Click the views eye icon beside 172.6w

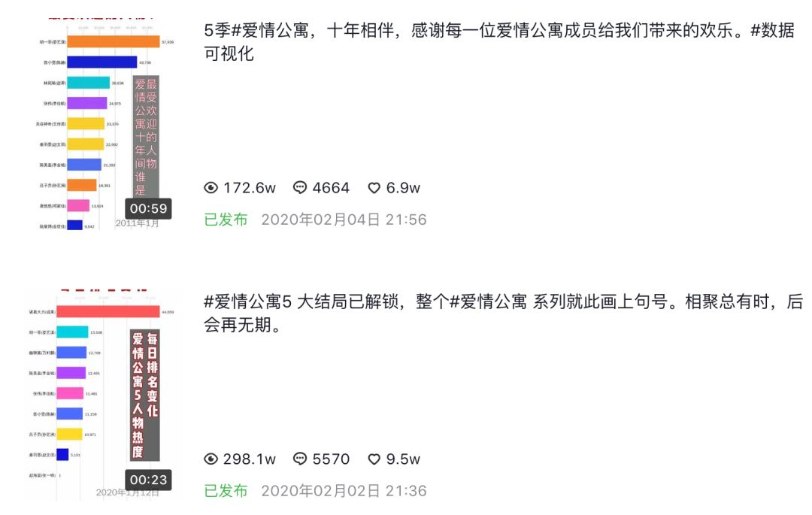[211, 187]
